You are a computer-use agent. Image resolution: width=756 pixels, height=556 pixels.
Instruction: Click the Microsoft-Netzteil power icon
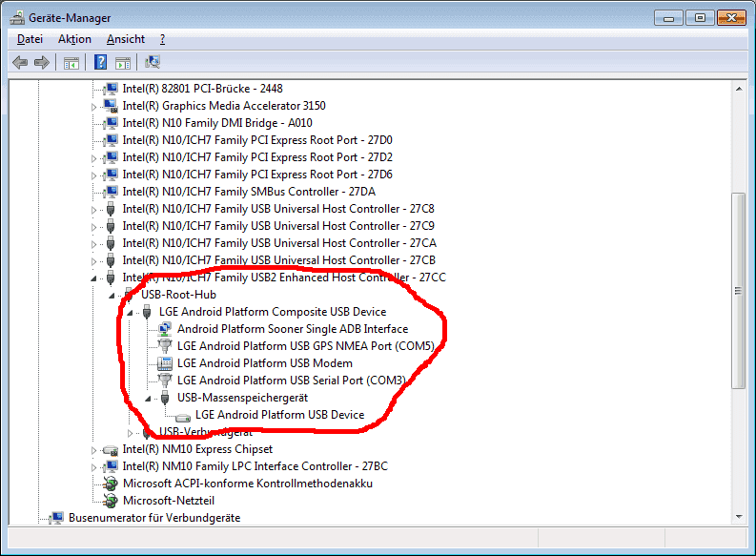pos(111,501)
